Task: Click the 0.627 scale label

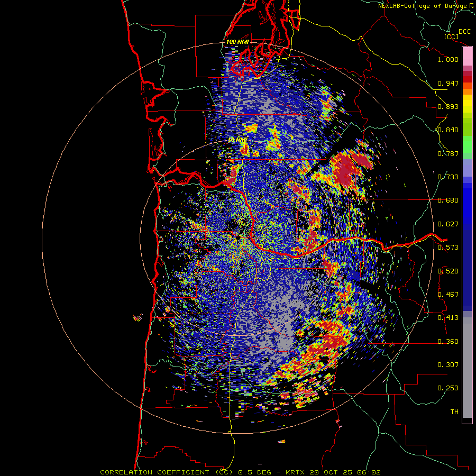Action: [448, 224]
